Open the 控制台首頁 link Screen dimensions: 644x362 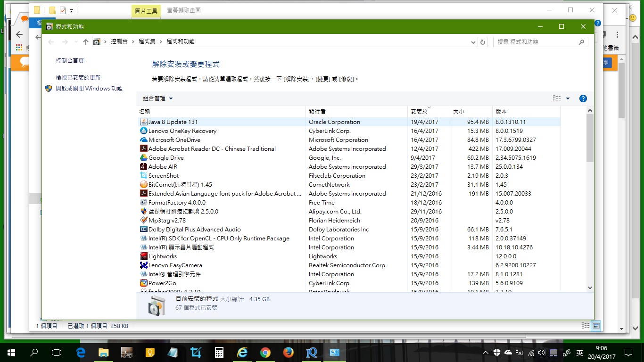pos(70,61)
